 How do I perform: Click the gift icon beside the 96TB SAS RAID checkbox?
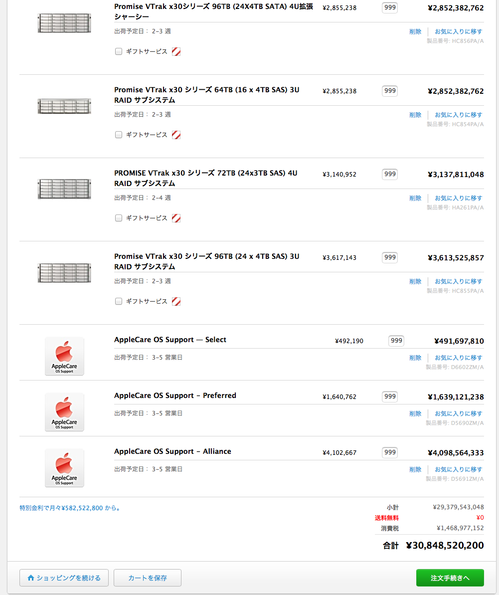tap(176, 301)
